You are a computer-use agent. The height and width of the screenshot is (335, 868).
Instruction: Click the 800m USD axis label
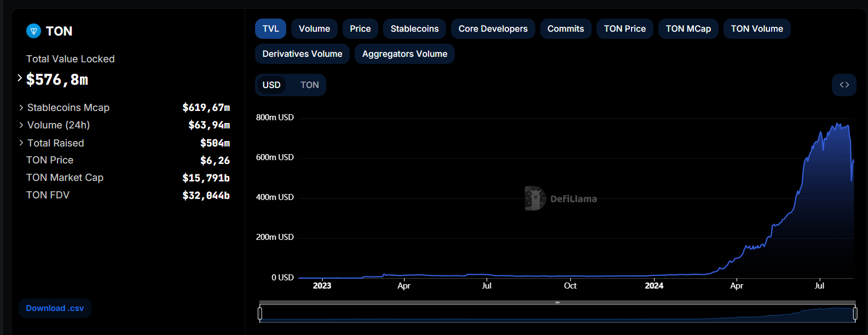click(x=275, y=117)
